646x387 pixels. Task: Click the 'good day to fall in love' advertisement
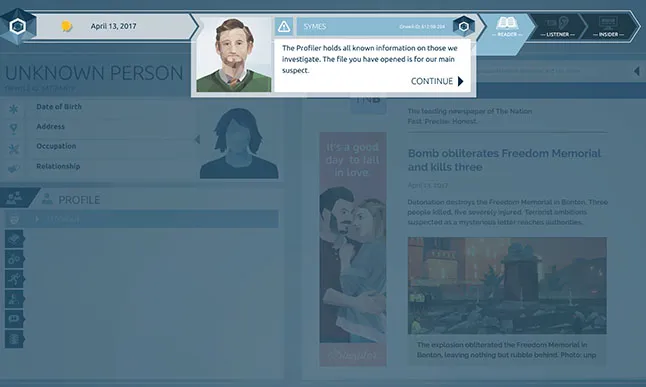[x=353, y=249]
